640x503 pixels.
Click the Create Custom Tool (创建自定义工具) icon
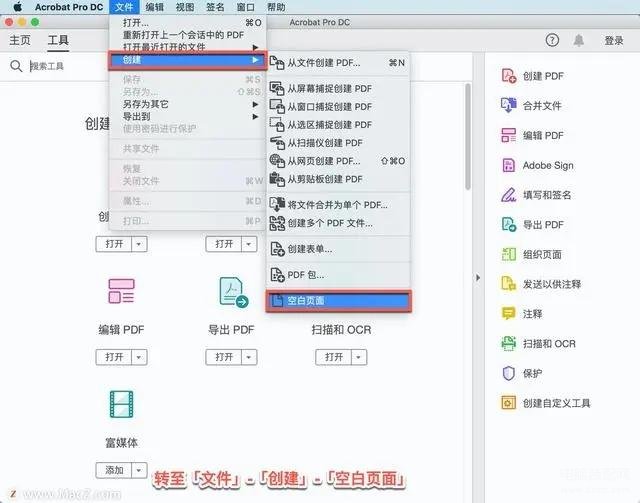coord(509,403)
